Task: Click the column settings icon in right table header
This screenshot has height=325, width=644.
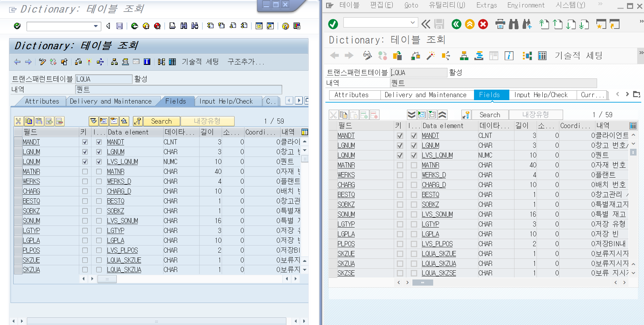Action: click(633, 126)
